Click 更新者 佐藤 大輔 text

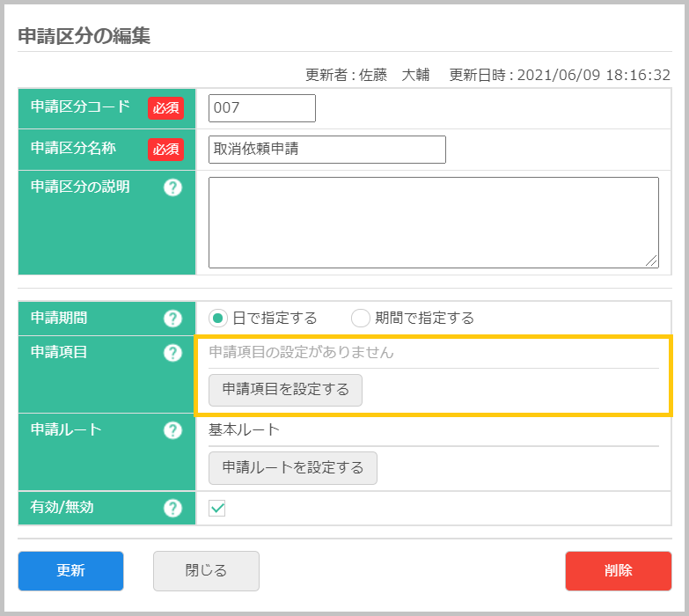click(x=367, y=75)
